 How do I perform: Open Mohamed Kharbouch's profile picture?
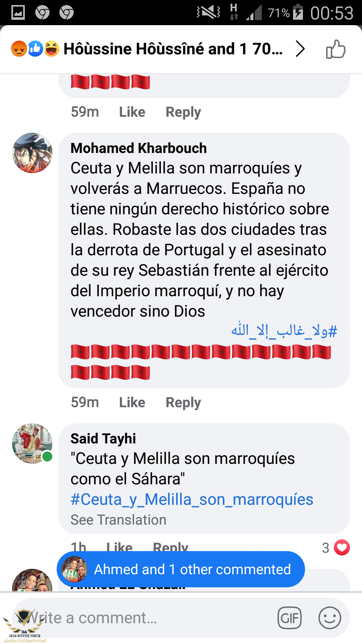coord(32,153)
